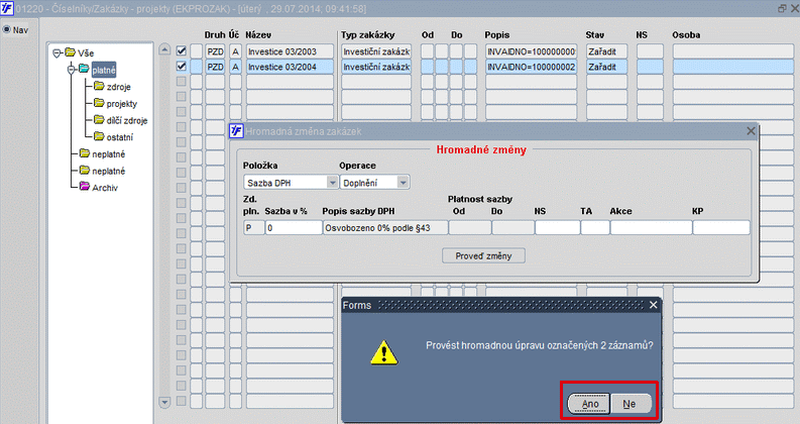Select the zdroje folder in tree
800x424 pixels.
[x=118, y=87]
